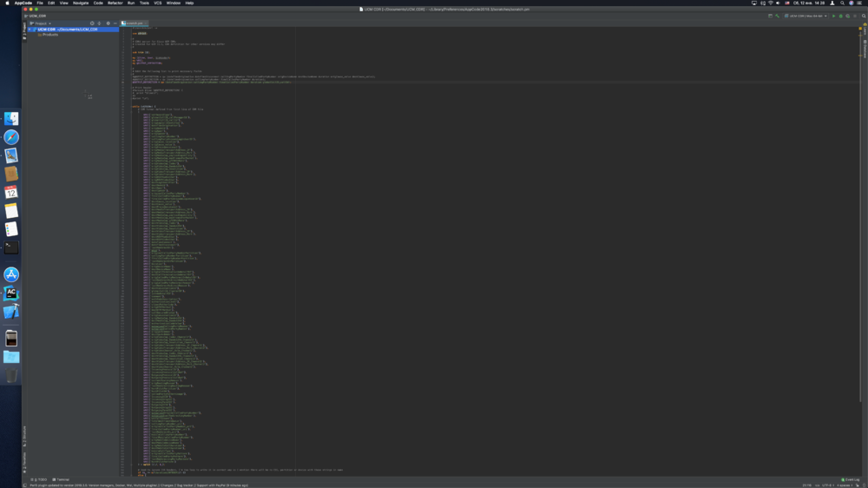Click the Search Everywhere magnifier icon
The height and width of the screenshot is (488, 868).
pos(864,16)
